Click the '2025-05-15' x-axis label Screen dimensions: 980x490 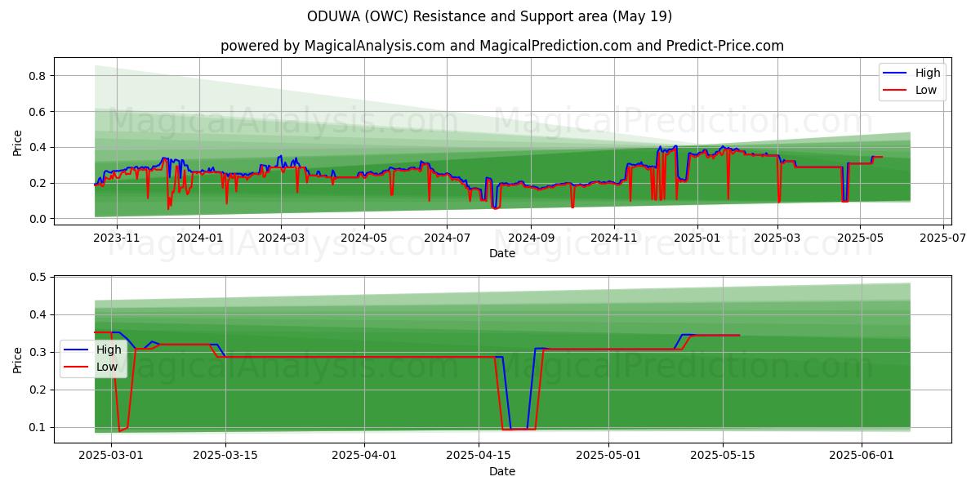coord(723,455)
